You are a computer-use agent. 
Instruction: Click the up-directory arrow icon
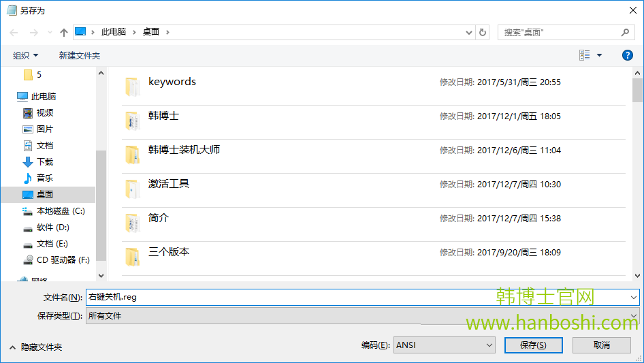click(64, 32)
